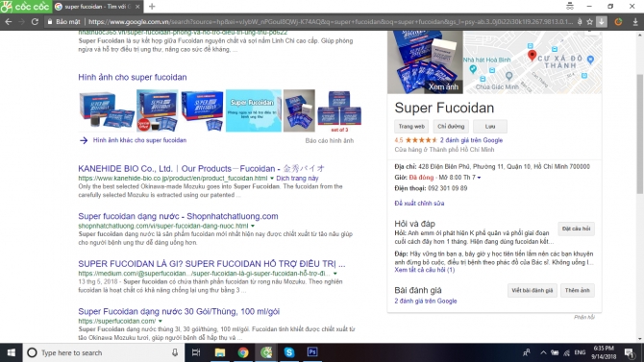Click the scrollbar down arrow

point(640,339)
